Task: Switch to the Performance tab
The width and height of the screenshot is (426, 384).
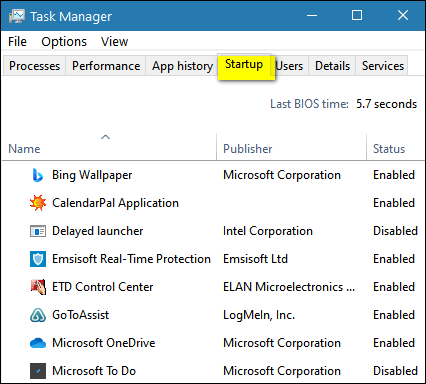Action: 106,66
